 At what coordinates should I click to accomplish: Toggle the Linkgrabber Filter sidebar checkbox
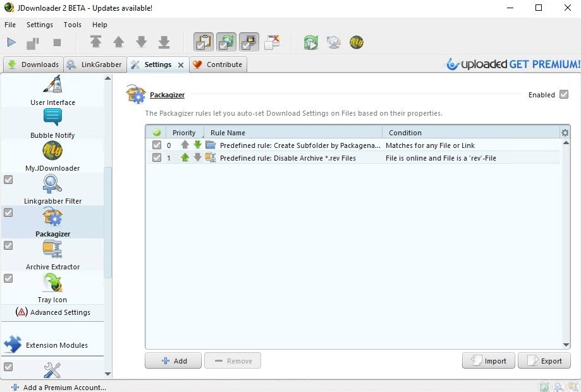[8, 180]
